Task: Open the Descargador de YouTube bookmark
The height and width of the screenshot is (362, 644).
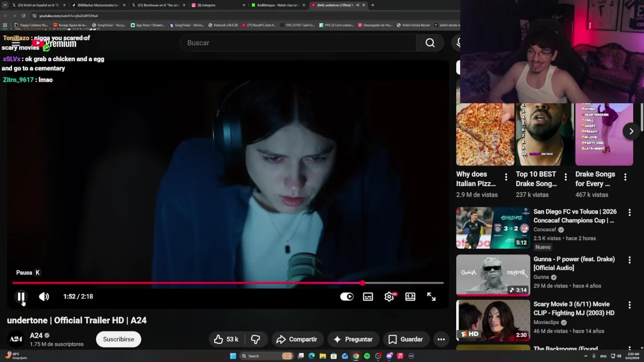Action: [375, 25]
